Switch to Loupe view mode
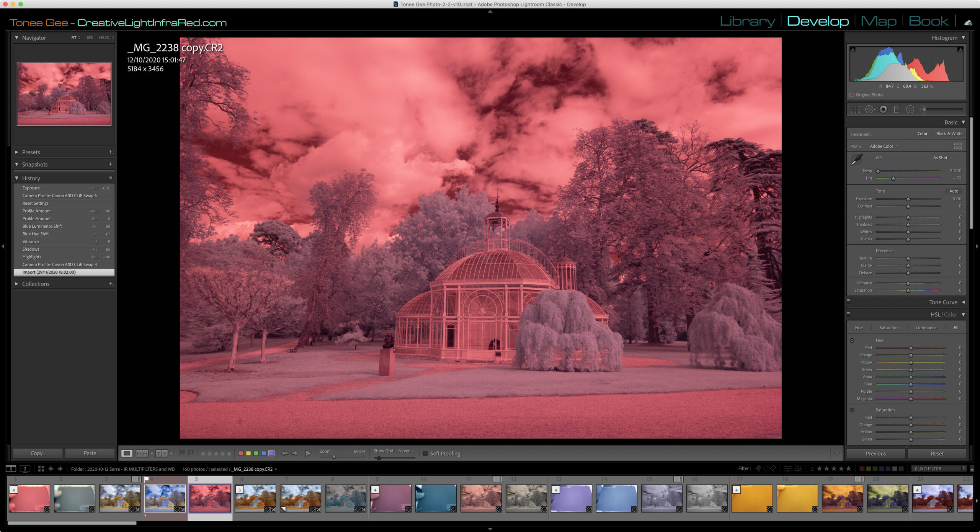The image size is (980, 532). [127, 454]
